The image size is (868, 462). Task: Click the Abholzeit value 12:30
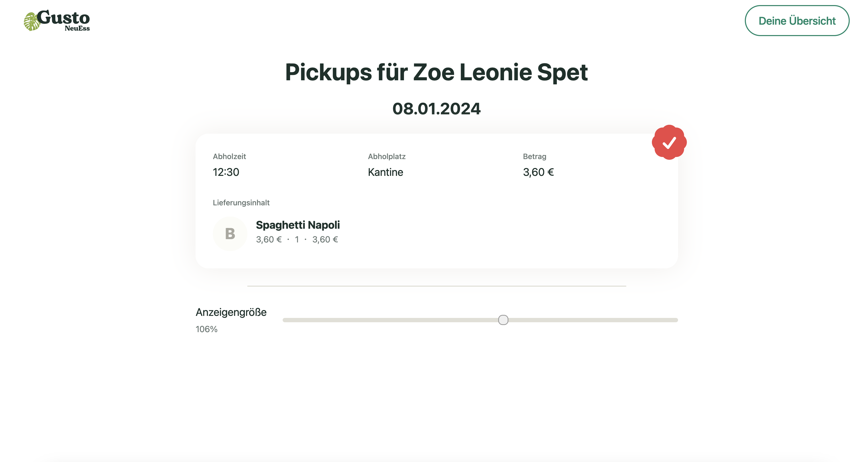[x=226, y=172]
